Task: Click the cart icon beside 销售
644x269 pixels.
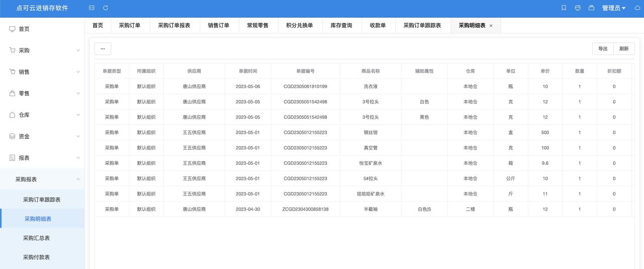Action: tap(12, 72)
